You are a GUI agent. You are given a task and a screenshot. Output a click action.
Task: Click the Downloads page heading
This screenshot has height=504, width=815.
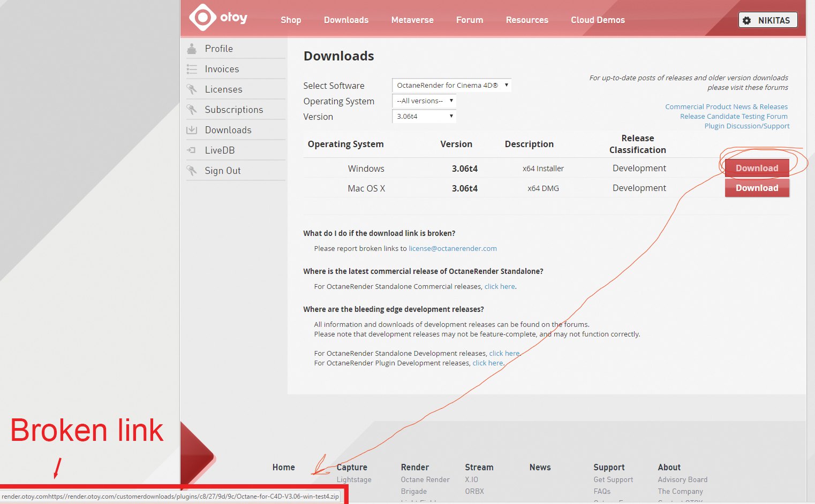pos(339,56)
